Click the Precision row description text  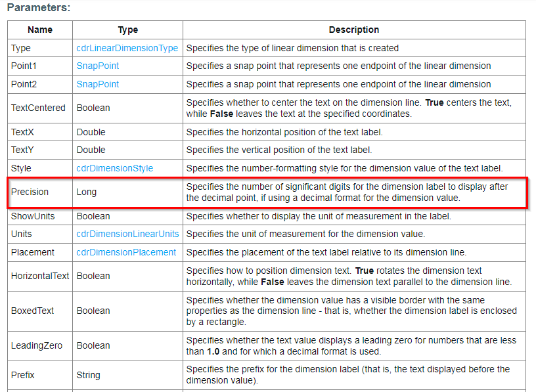(x=347, y=192)
